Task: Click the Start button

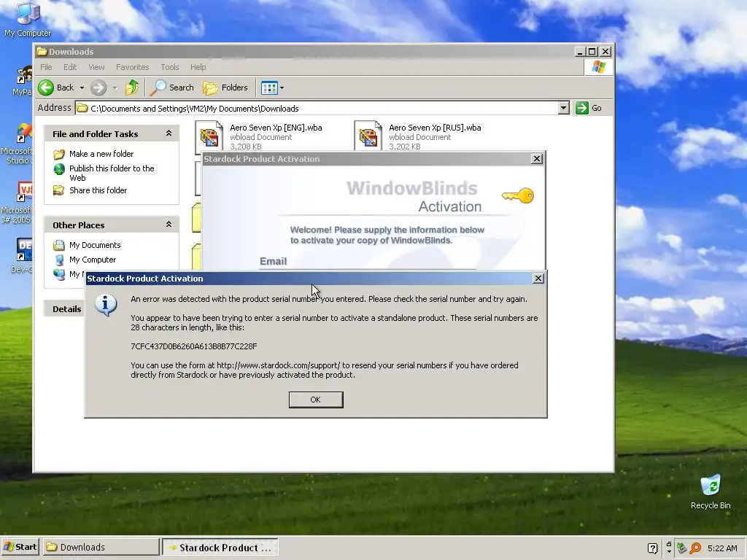Action: [20, 547]
